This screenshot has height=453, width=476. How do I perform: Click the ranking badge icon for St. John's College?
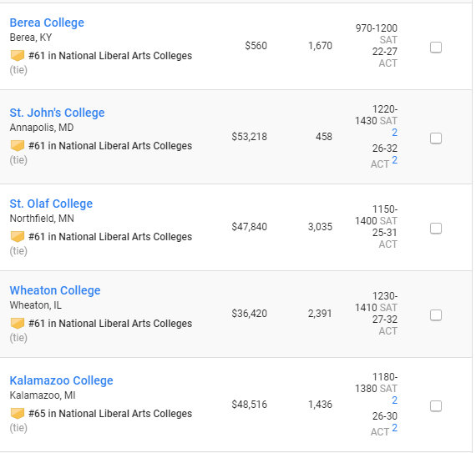coord(18,145)
